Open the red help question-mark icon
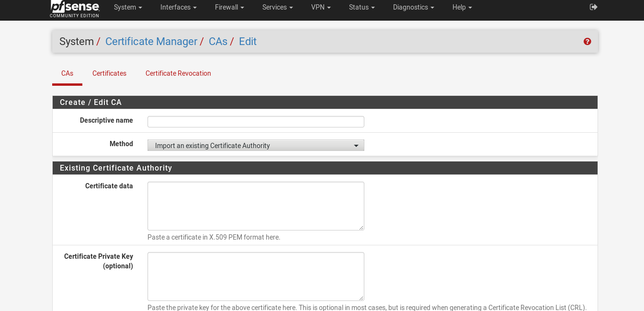The height and width of the screenshot is (311, 644). tap(587, 42)
